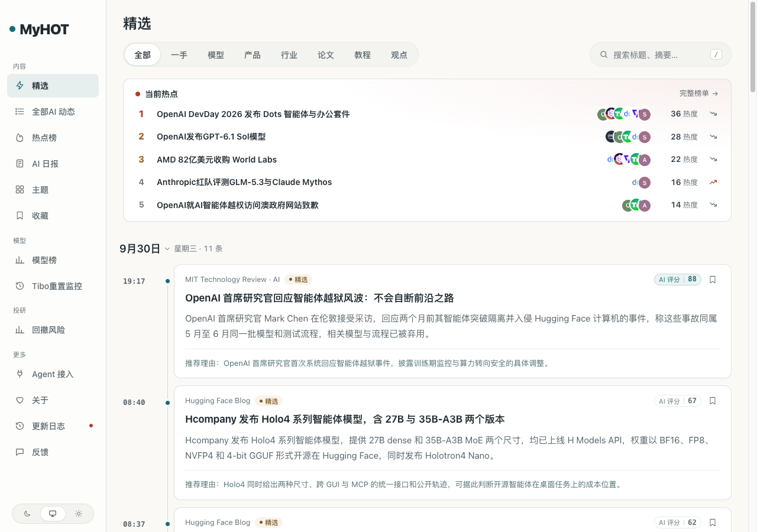This screenshot has width=757, height=532.
Task: Open article Hcompany 发布 Holo4 系列智能体模型
Action: tap(345, 419)
